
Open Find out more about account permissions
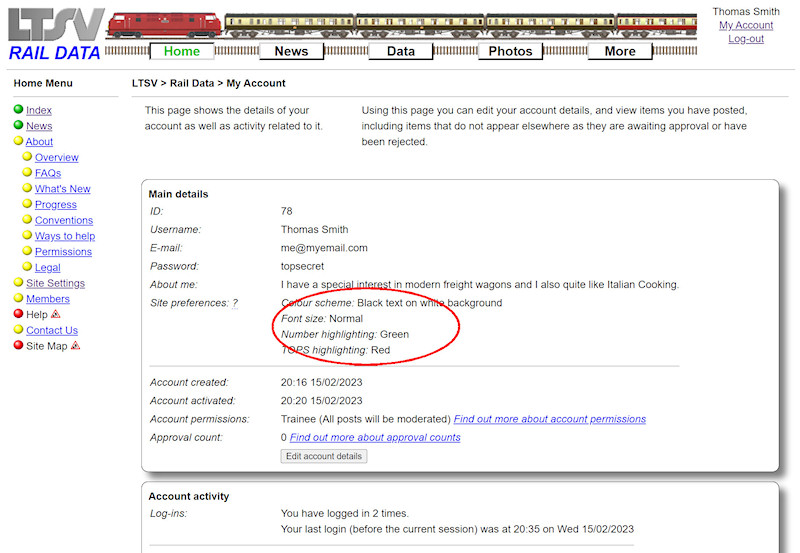[549, 419]
